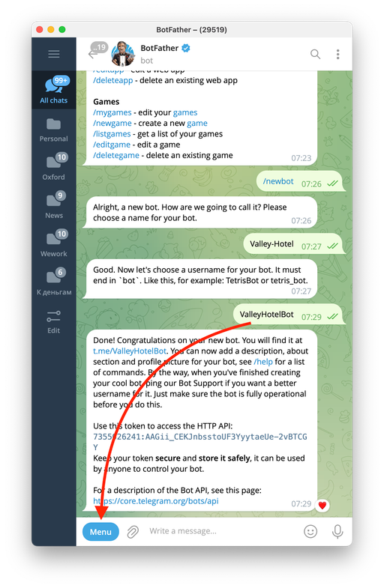Open the emoji picker smiley icon

click(310, 531)
